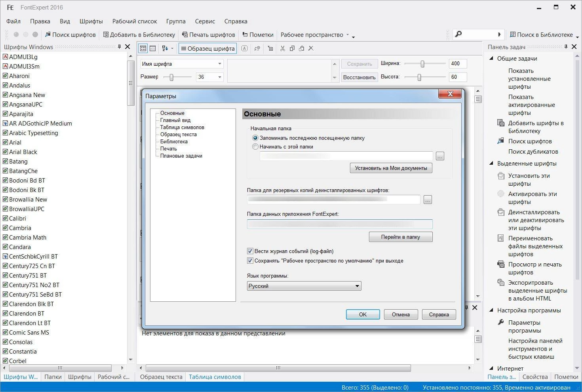Click the magnifier icon in search box

pyautogui.click(x=458, y=34)
